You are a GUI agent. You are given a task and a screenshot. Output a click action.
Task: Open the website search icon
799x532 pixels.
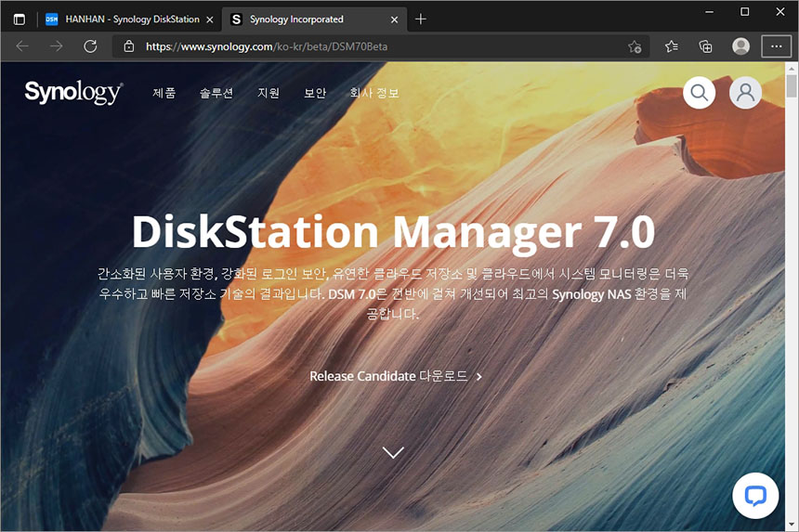click(699, 93)
